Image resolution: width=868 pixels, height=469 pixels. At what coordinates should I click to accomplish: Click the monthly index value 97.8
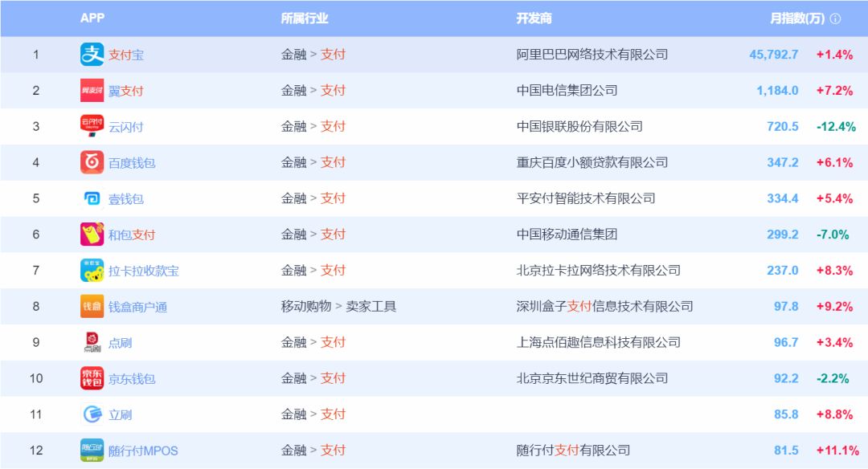pyautogui.click(x=786, y=307)
